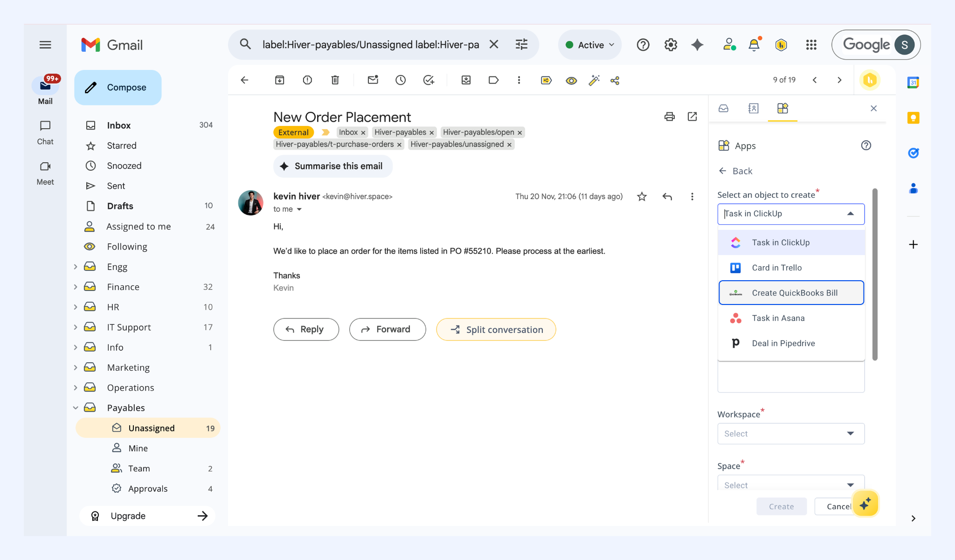955x560 pixels.
Task: Toggle the Hiver follow eye icon
Action: [x=571, y=81]
